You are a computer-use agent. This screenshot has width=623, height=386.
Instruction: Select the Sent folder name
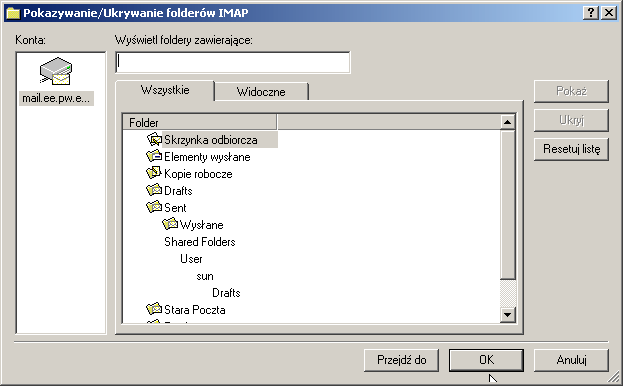pos(175,208)
